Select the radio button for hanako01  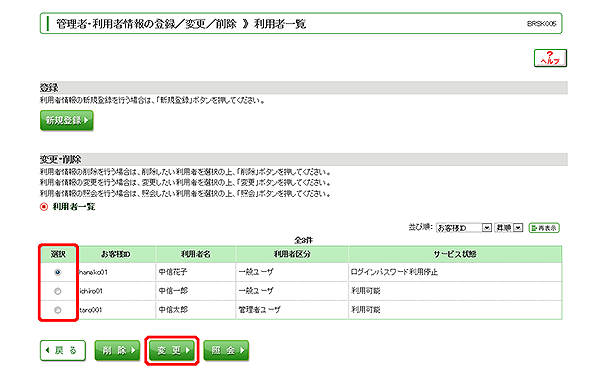(58, 272)
